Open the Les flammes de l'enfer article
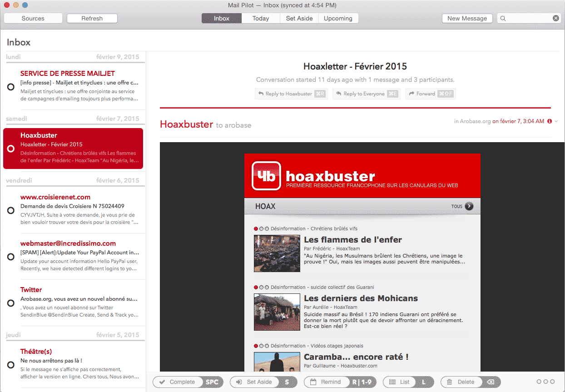This screenshot has height=392, width=565. 353,240
